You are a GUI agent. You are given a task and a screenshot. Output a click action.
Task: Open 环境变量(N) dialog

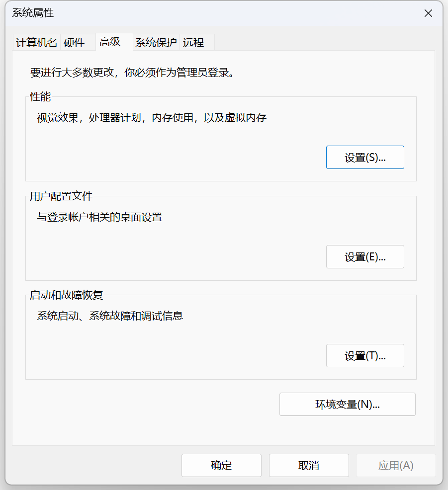(348, 405)
